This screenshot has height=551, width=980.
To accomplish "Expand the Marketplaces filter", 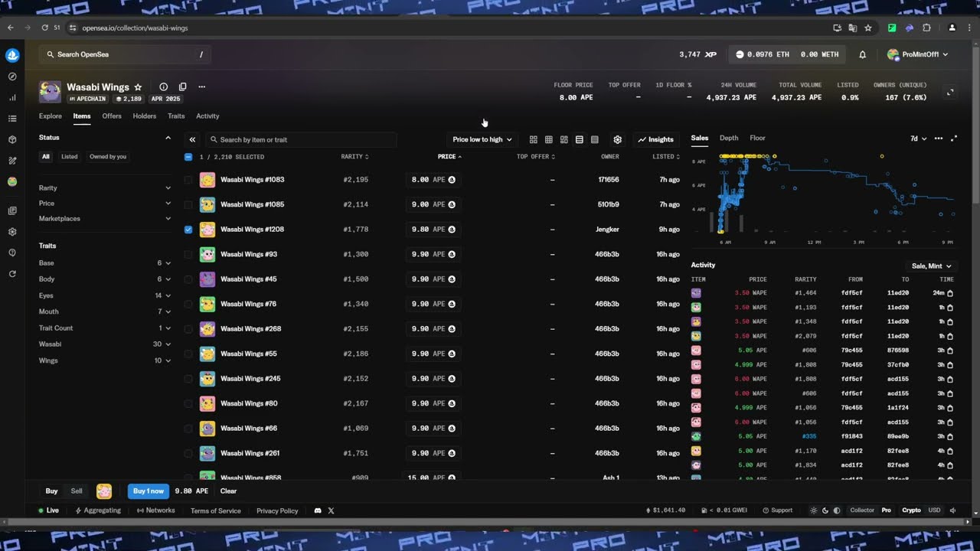I will [104, 219].
